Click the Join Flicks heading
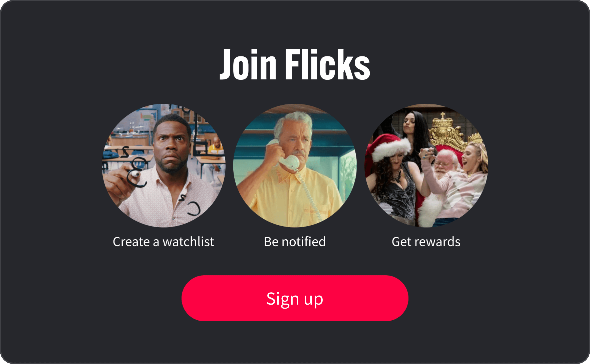Image resolution: width=590 pixels, height=364 pixels. (x=295, y=64)
